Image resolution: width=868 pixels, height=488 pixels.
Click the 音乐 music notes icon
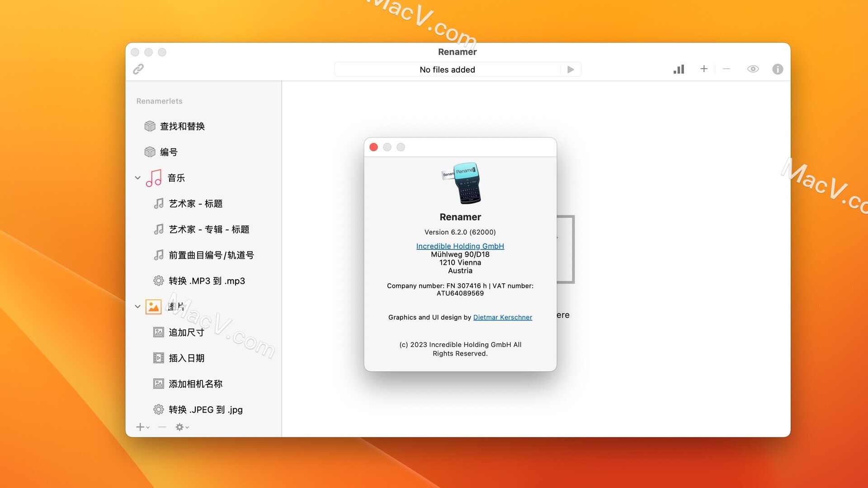pyautogui.click(x=154, y=178)
